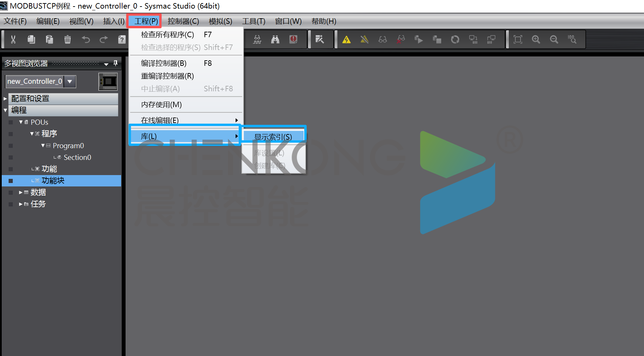Open the 控制器(C) menu
The height and width of the screenshot is (356, 644).
pos(184,21)
